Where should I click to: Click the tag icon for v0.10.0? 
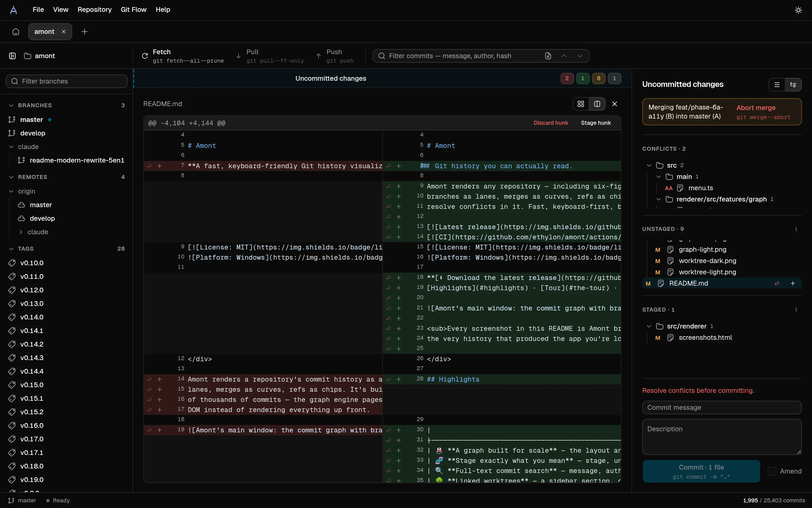(12, 263)
